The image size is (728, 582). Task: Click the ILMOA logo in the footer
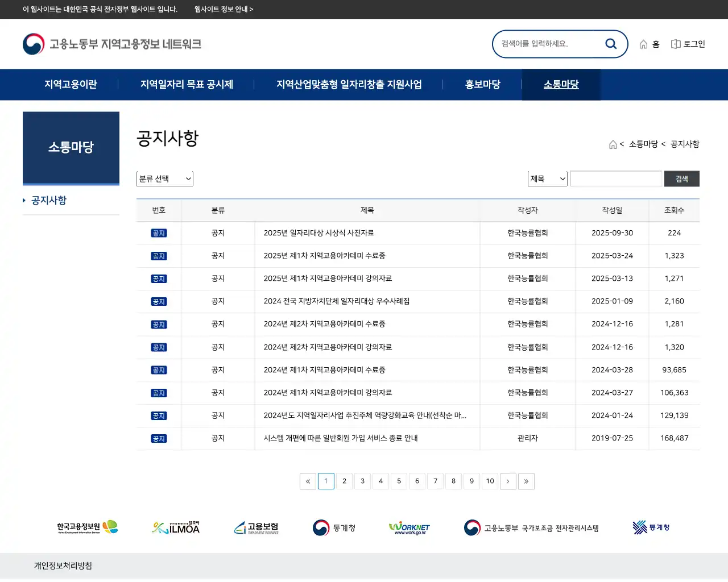[175, 527]
